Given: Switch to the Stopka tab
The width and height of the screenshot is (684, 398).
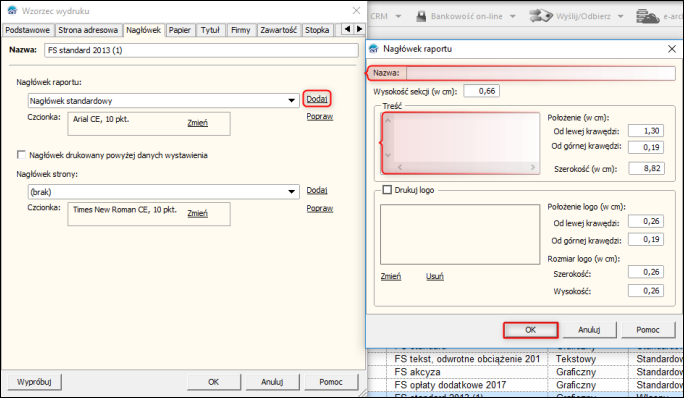Looking at the screenshot, I should click(x=317, y=30).
